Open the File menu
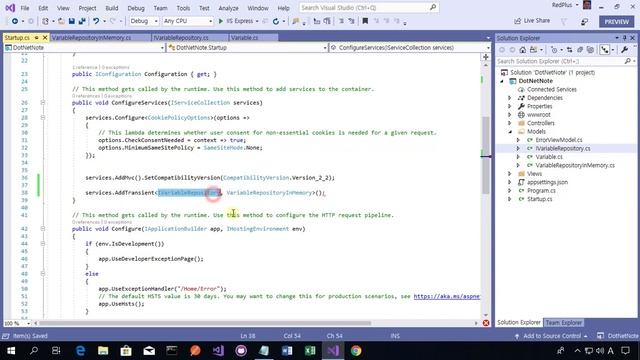 [x=25, y=8]
